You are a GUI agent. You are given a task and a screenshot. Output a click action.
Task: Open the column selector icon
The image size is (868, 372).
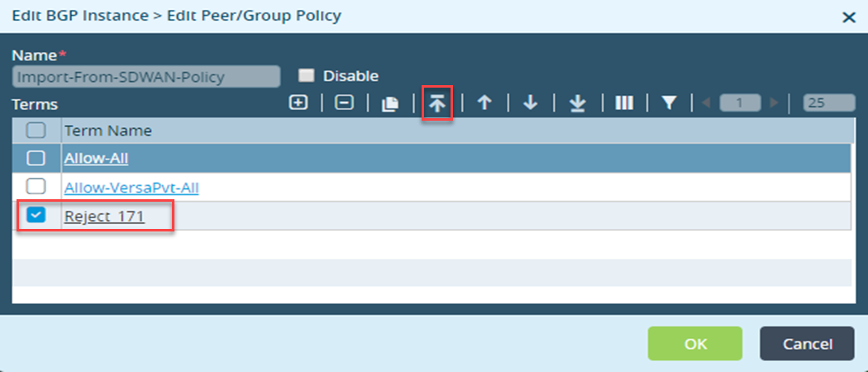click(x=624, y=103)
